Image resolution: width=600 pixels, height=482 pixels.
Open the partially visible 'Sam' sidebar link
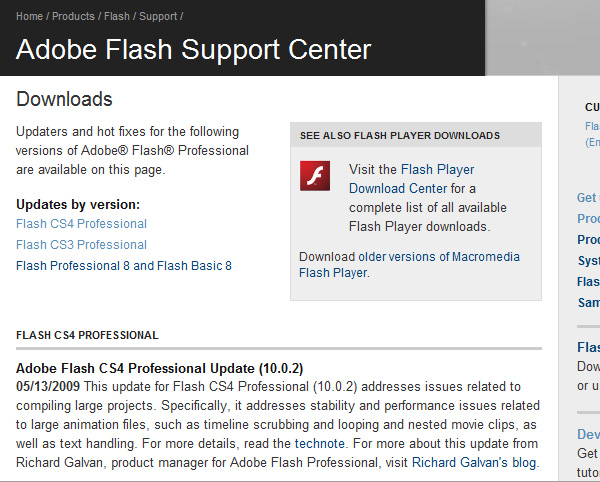[589, 303]
